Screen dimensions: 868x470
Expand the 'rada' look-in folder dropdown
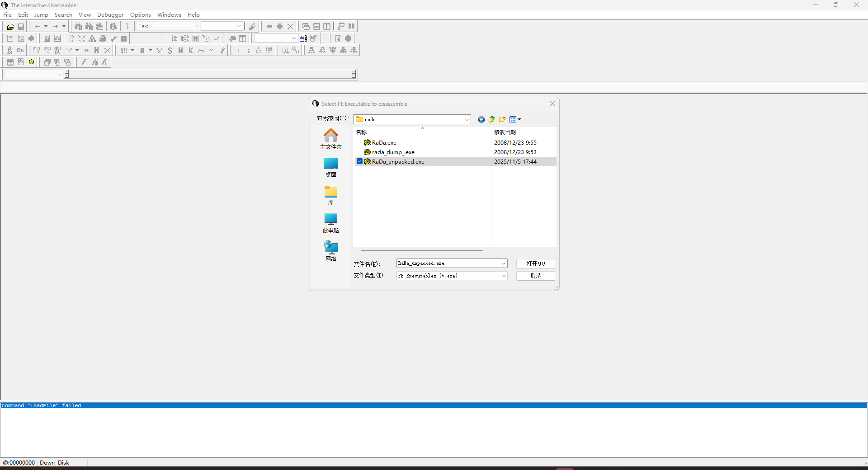467,120
